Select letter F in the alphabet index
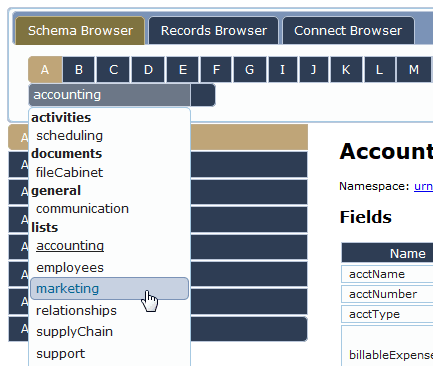This screenshot has height=366, width=433. 216,70
